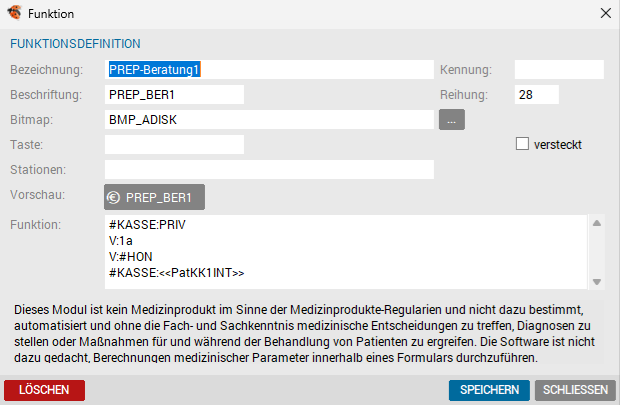The image size is (620, 405).
Task: Select the Beschriftung field with PREP_BER1
Action: [174, 95]
